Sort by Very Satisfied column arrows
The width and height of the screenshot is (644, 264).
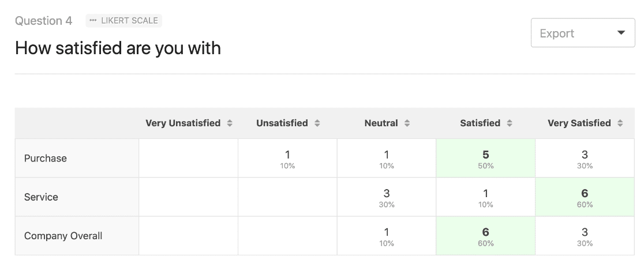click(x=620, y=123)
